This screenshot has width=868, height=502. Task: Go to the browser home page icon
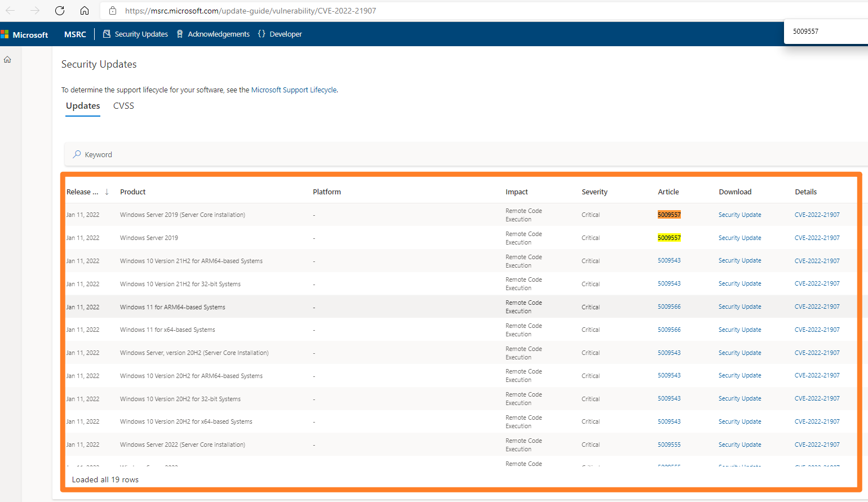[85, 11]
